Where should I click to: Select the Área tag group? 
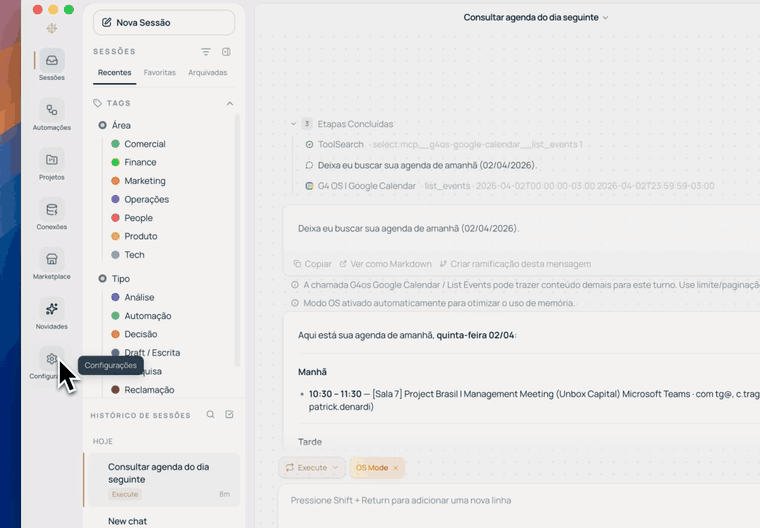tap(115, 125)
